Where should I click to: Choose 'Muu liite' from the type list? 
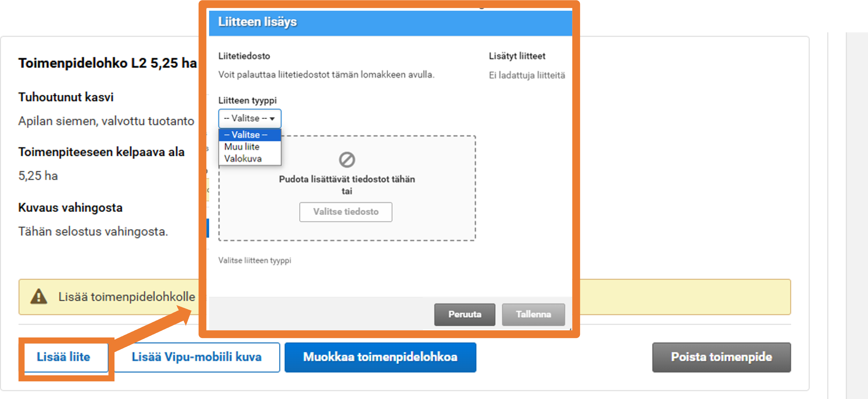[242, 147]
